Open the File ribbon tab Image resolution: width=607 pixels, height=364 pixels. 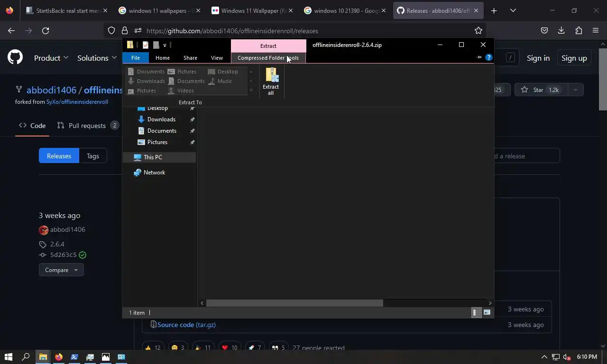(x=135, y=58)
